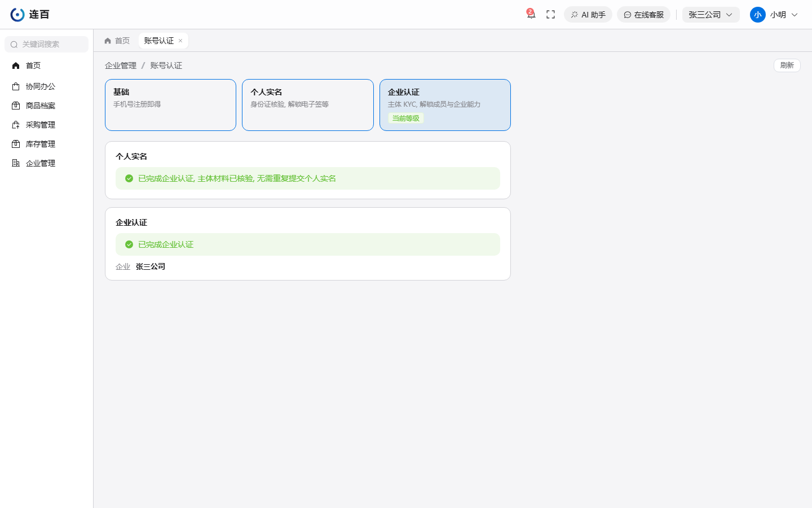Click the blue 小 user avatar
This screenshot has width=812, height=508.
[x=757, y=15]
